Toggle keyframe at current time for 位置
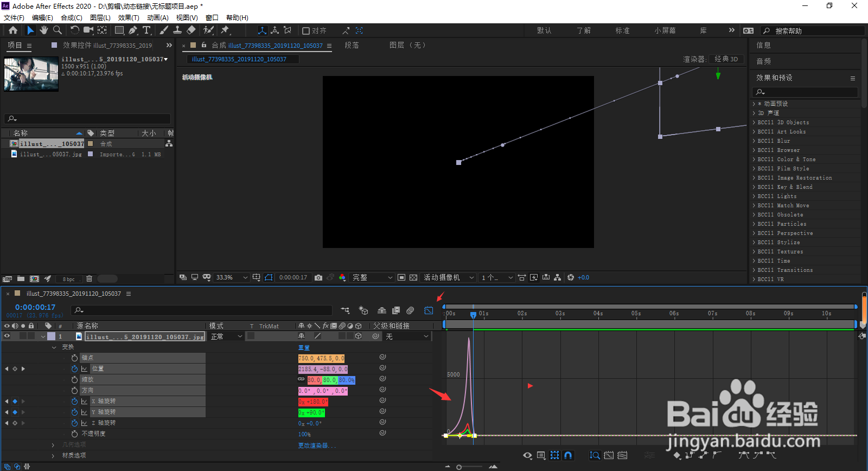The image size is (868, 471). (15, 369)
